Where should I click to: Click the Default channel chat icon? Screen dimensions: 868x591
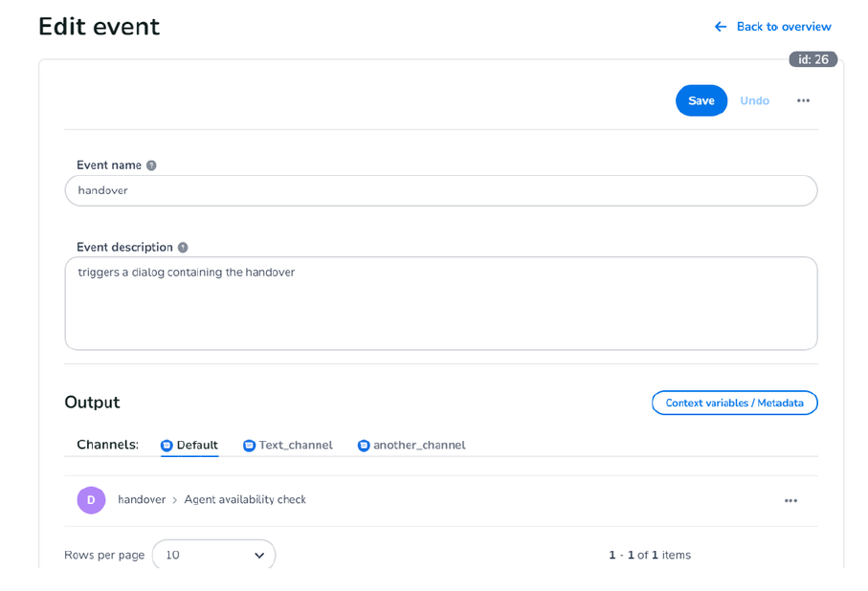point(167,446)
